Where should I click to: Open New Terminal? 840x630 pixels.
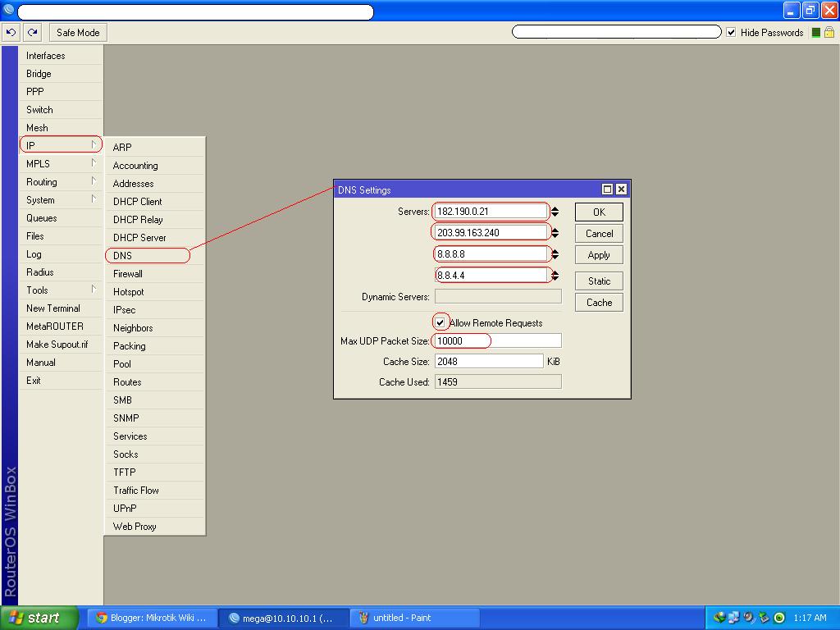pyautogui.click(x=61, y=308)
